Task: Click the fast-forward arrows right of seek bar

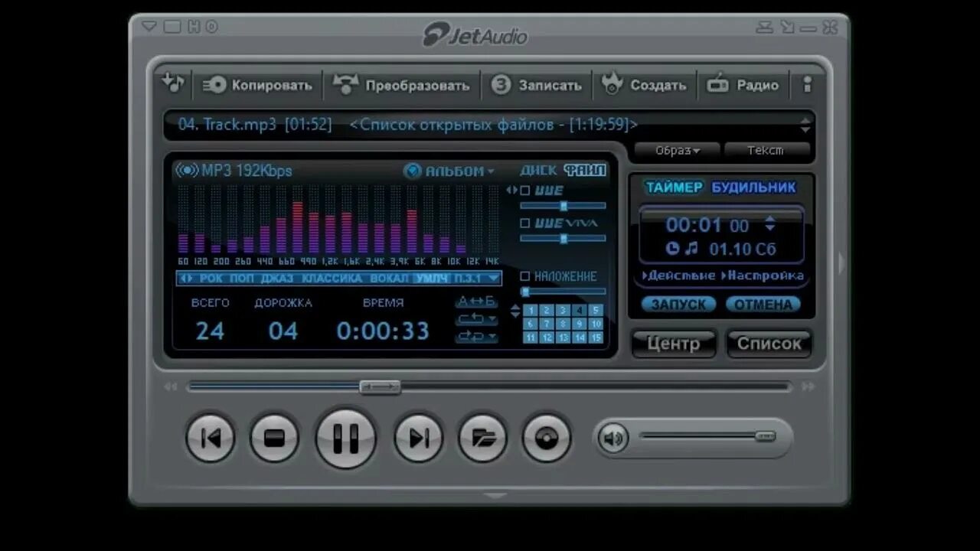Action: click(x=808, y=387)
